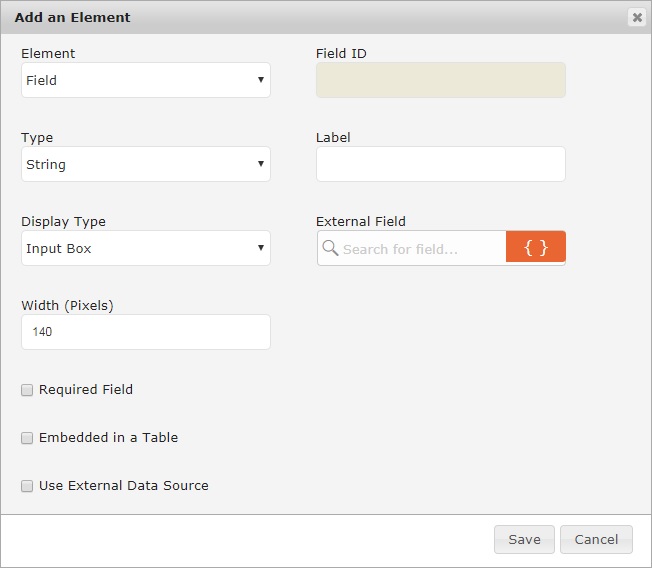This screenshot has height=568, width=652.
Task: Click the Cancel button
Action: pyautogui.click(x=596, y=539)
